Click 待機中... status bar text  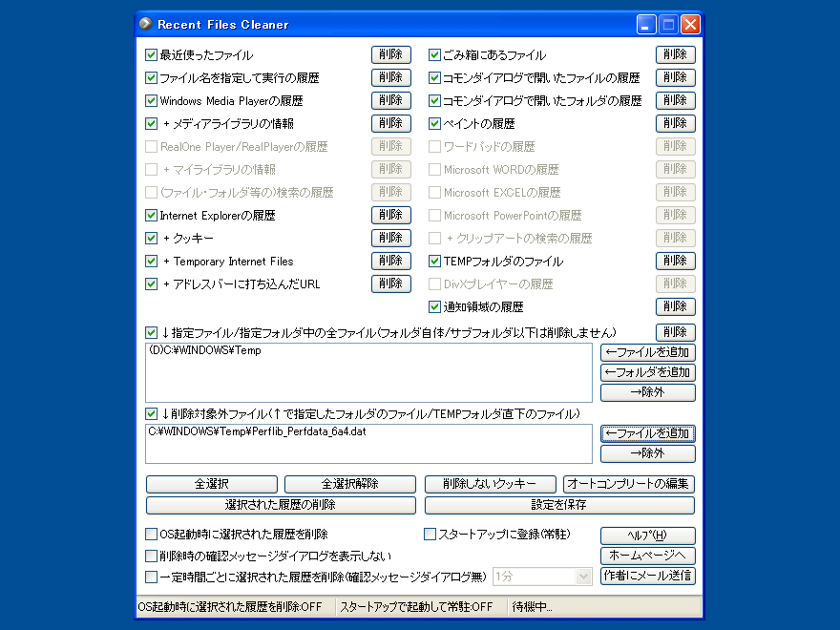[x=532, y=607]
